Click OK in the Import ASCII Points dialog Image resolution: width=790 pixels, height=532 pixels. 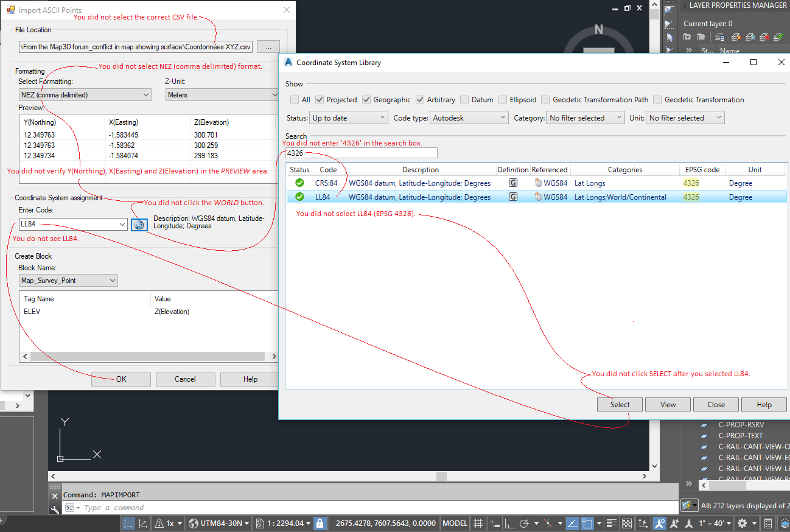tap(121, 379)
